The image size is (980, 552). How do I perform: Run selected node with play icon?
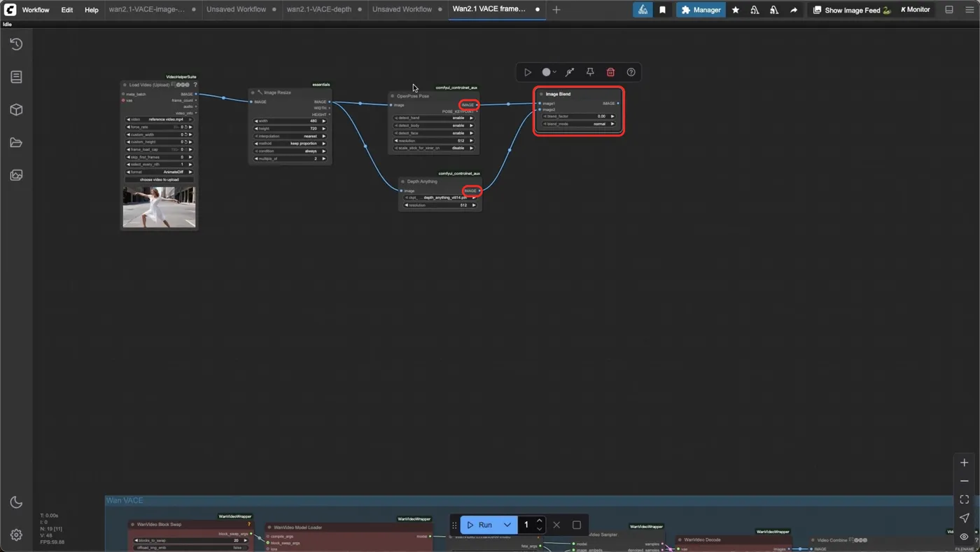tap(528, 72)
